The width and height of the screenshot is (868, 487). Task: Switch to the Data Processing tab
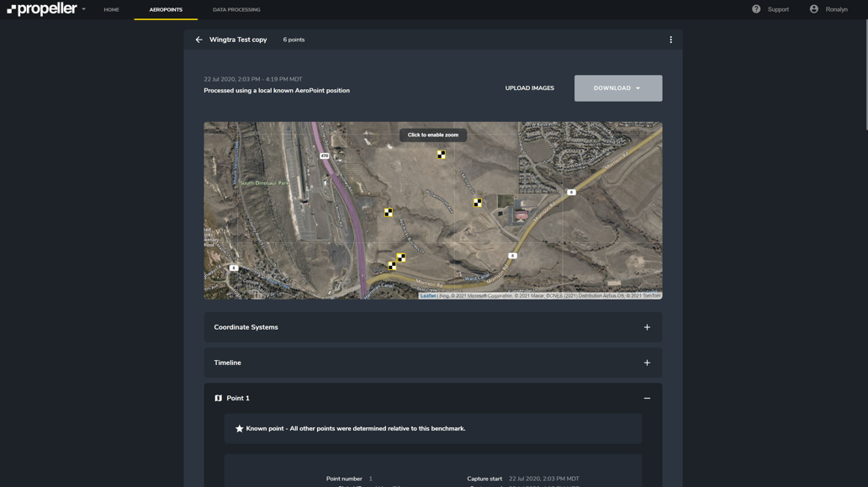pyautogui.click(x=236, y=10)
